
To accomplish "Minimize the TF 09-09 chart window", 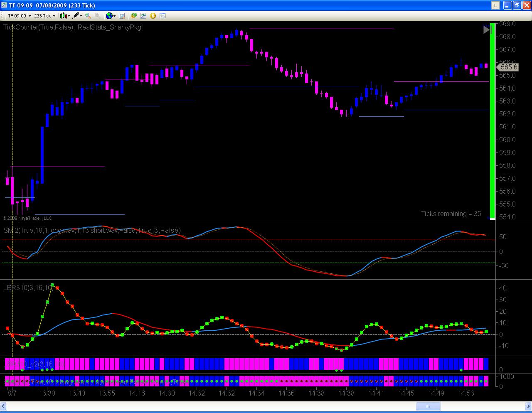I will (507, 5).
